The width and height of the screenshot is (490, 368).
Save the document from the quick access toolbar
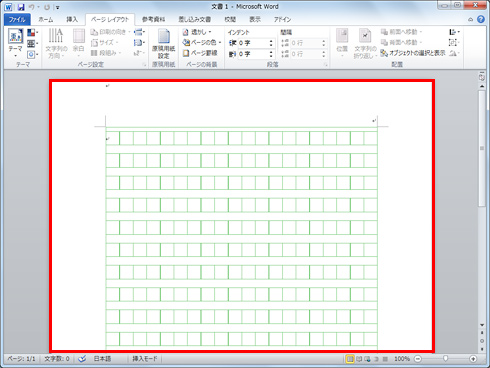(21, 7)
